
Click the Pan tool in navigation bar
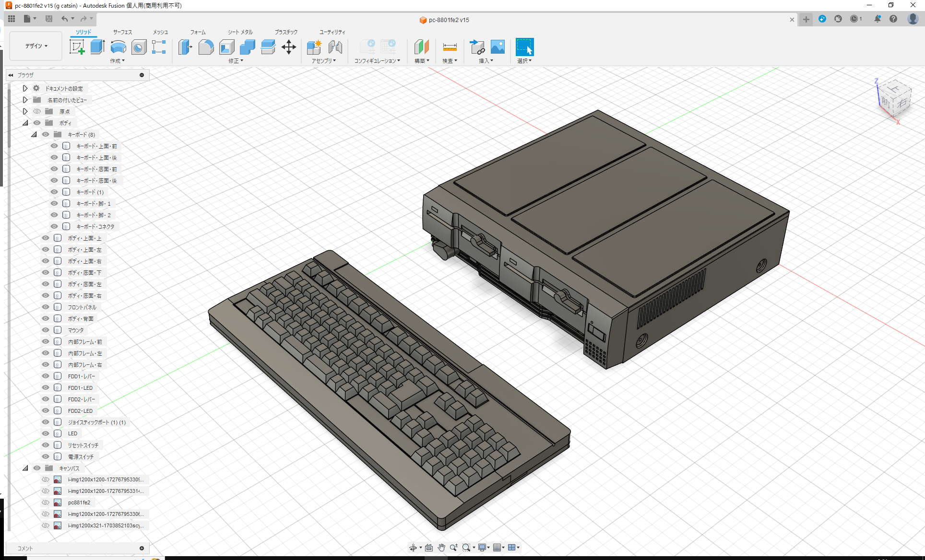(x=441, y=547)
